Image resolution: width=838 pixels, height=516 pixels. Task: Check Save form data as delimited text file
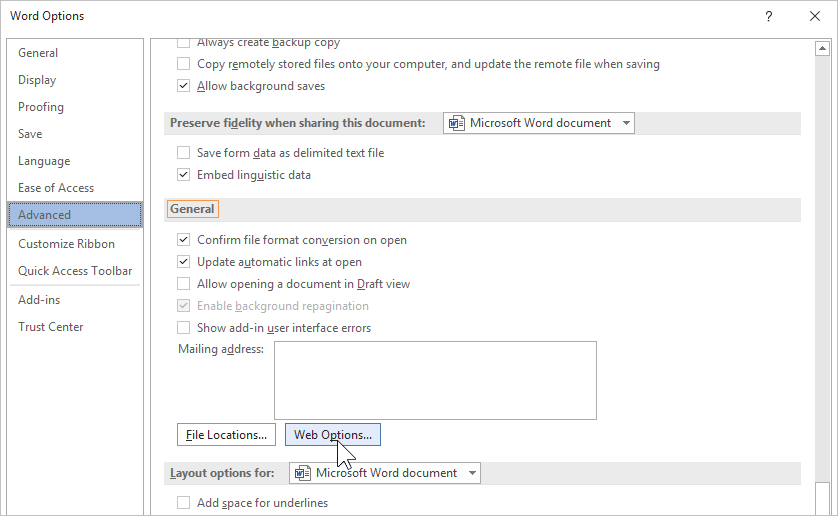[x=183, y=153]
